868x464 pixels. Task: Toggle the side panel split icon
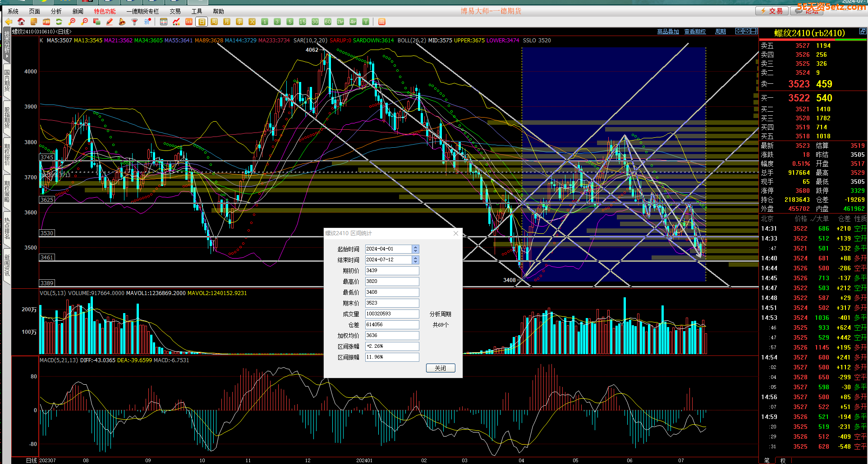(754, 31)
